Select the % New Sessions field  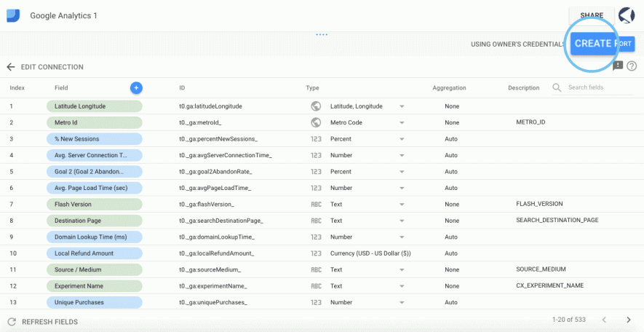click(94, 139)
